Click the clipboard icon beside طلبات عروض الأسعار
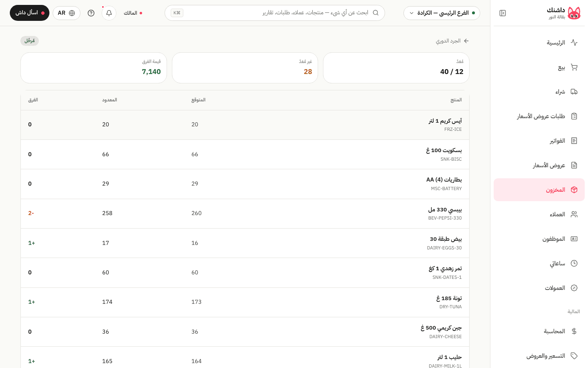The height and width of the screenshot is (368, 588). (574, 116)
